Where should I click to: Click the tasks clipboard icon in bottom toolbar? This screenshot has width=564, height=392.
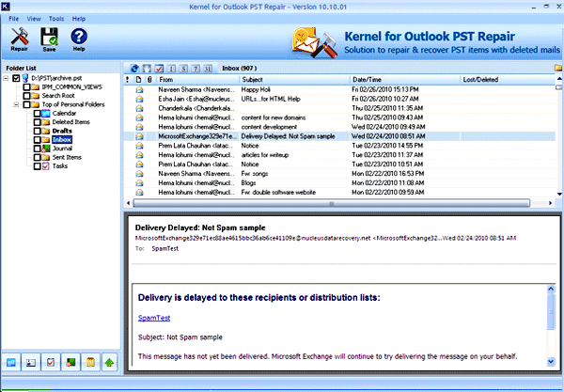(x=51, y=363)
